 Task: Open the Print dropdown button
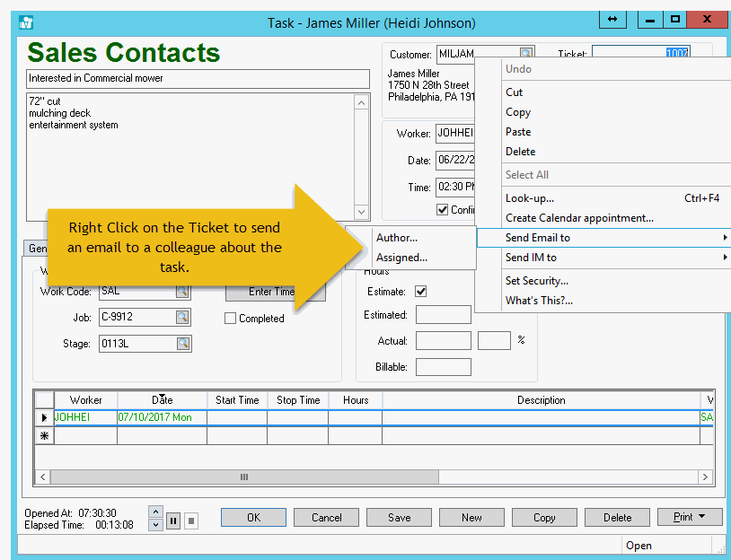[x=689, y=518]
